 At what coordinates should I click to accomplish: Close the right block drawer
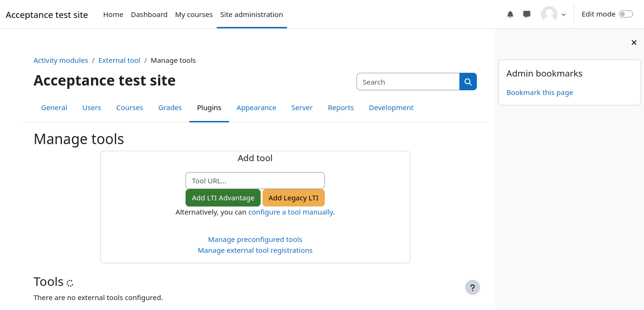(634, 43)
